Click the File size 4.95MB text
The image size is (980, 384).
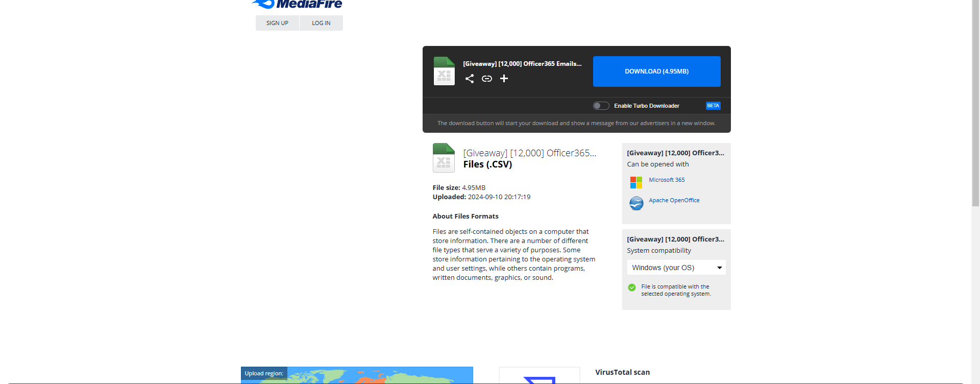pos(459,187)
